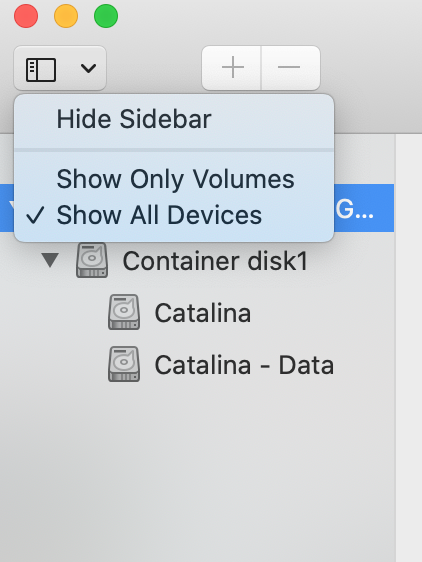Click the green zoom window button

coord(106,16)
